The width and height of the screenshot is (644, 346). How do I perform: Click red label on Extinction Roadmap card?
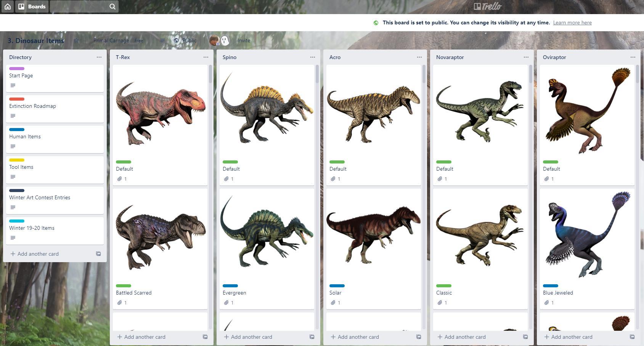point(17,99)
